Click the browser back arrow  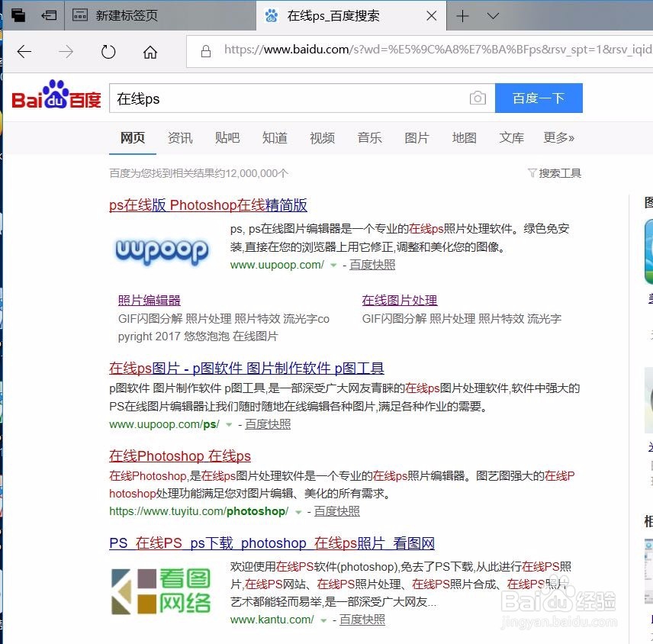point(24,52)
